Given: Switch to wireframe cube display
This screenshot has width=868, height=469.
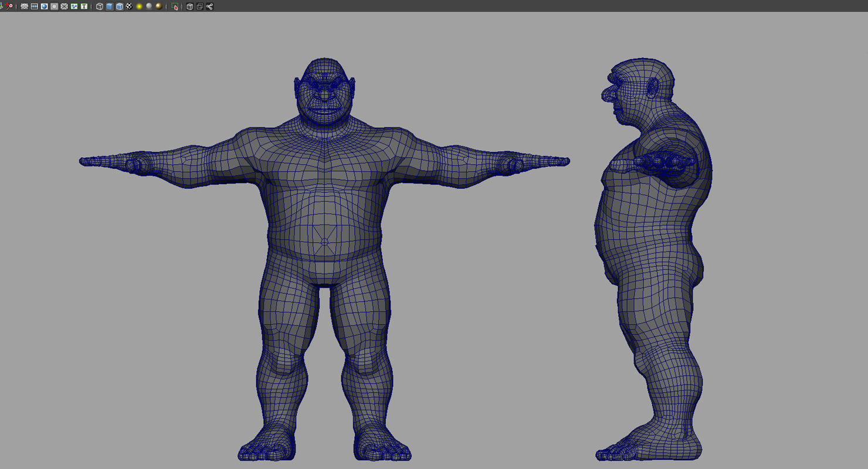Looking at the screenshot, I should point(100,6).
